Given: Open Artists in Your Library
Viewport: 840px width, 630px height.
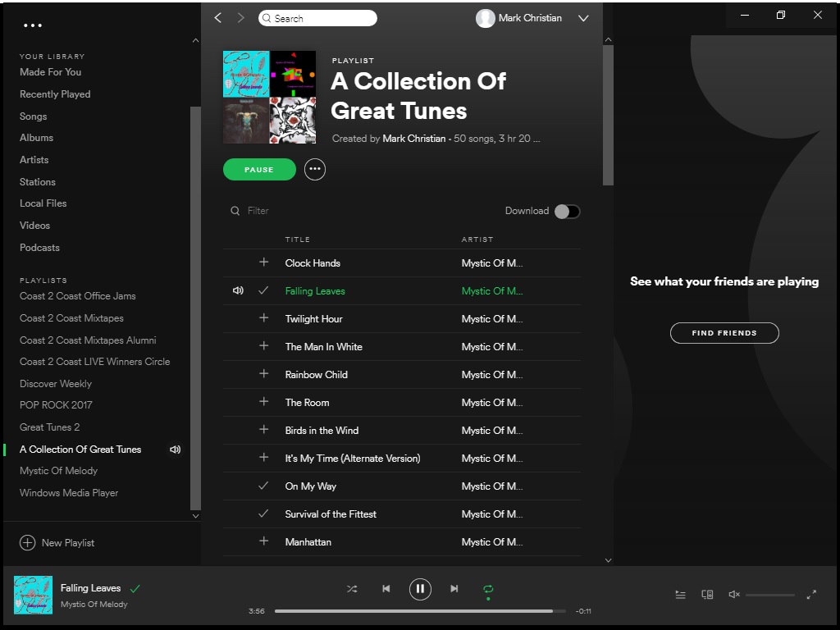Looking at the screenshot, I should 34,160.
